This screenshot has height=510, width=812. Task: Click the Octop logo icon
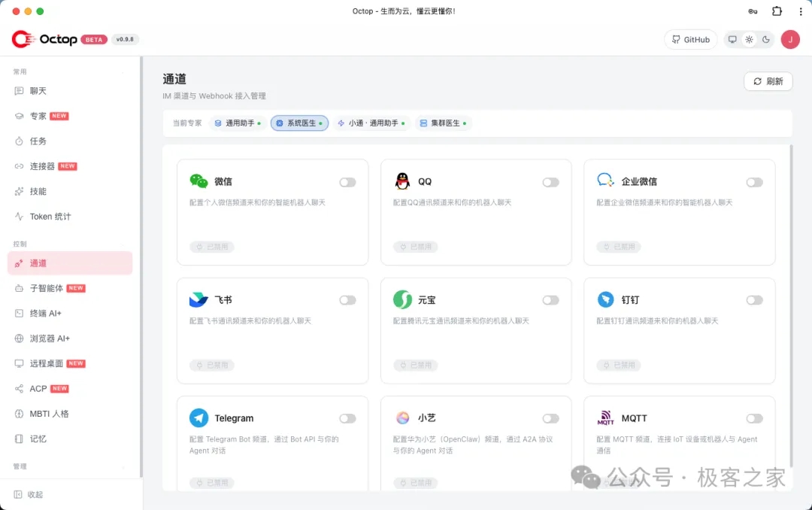[x=23, y=39]
